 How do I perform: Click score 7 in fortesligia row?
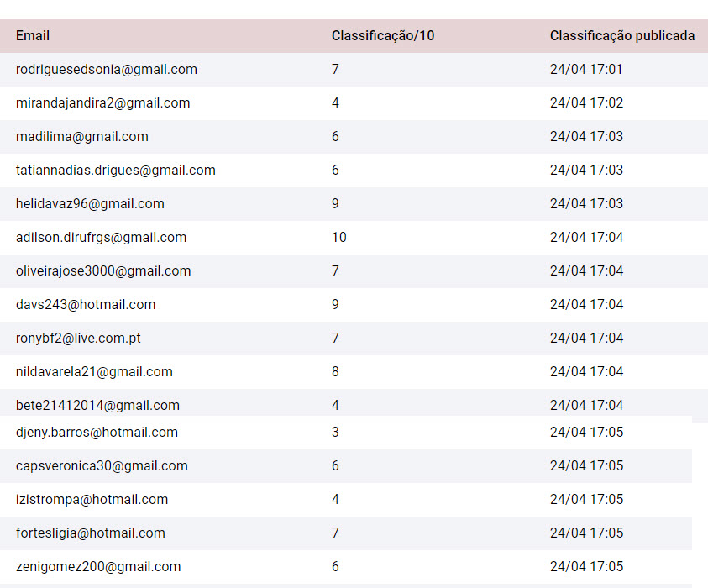click(x=335, y=533)
